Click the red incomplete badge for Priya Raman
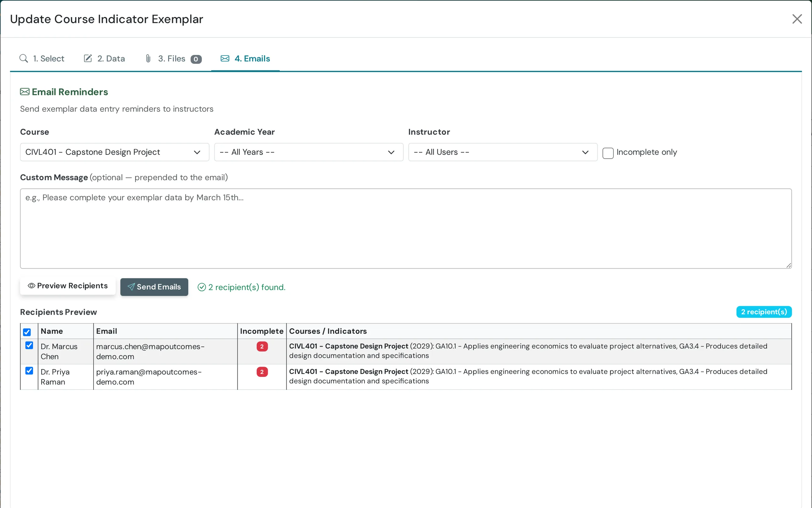Image resolution: width=812 pixels, height=508 pixels. pyautogui.click(x=262, y=372)
